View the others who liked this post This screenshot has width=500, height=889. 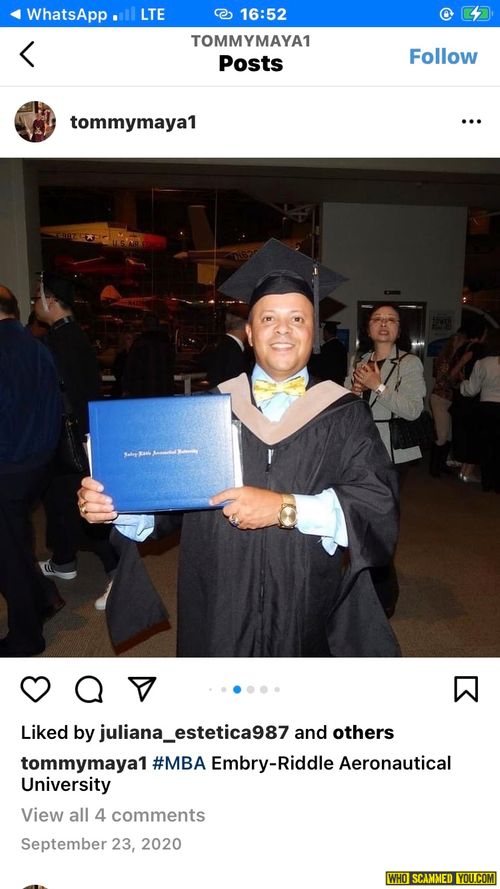(x=363, y=733)
